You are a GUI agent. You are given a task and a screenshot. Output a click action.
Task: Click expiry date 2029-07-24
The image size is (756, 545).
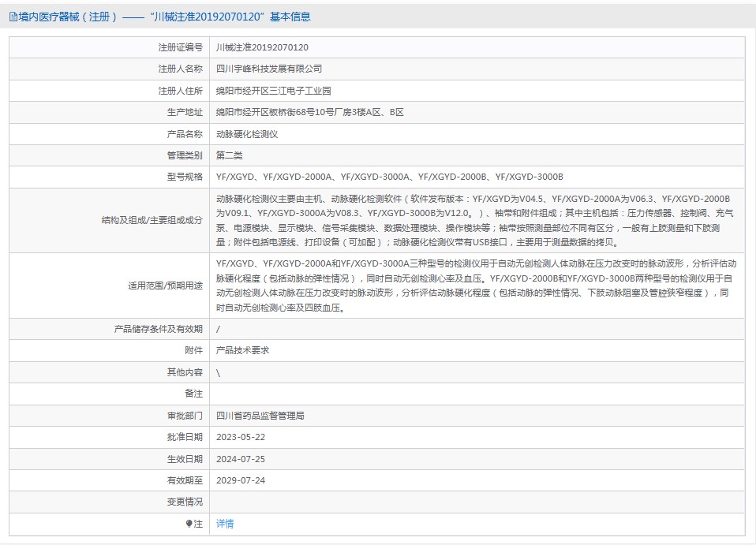241,480
